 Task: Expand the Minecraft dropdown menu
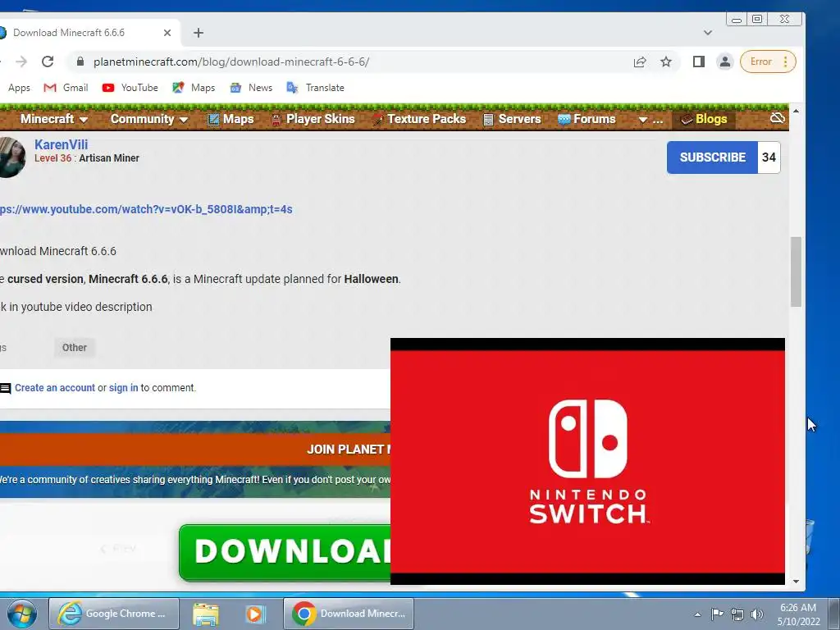click(x=53, y=119)
